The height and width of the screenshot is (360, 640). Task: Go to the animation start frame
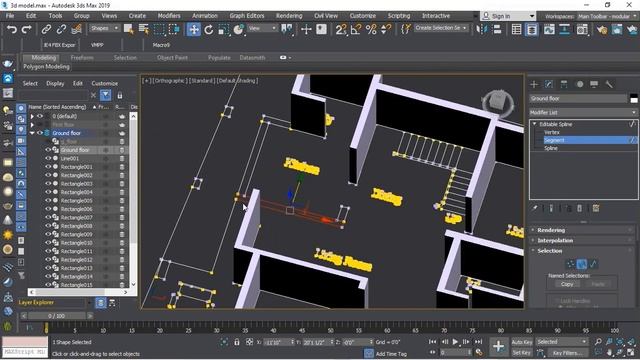point(433,342)
